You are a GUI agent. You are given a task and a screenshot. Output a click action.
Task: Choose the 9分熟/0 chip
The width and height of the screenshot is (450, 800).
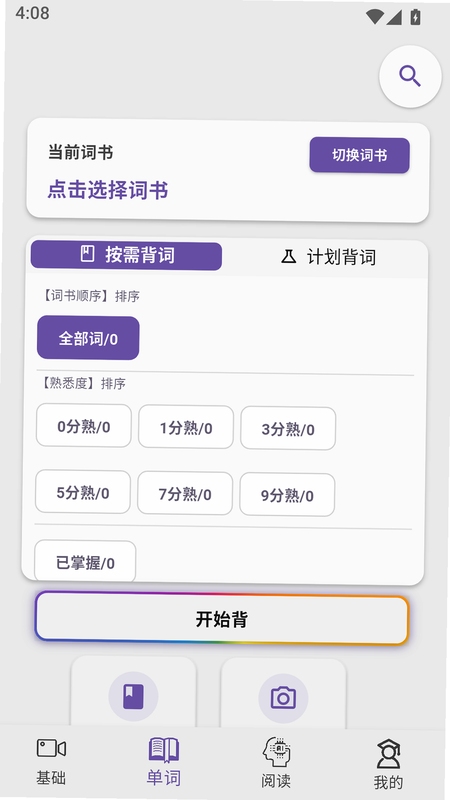(x=287, y=495)
